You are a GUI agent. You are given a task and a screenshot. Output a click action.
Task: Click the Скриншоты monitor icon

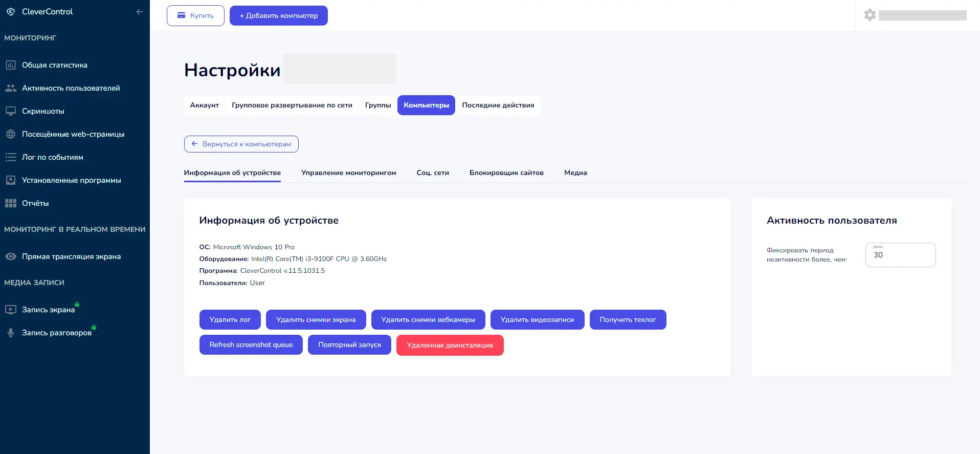point(11,111)
